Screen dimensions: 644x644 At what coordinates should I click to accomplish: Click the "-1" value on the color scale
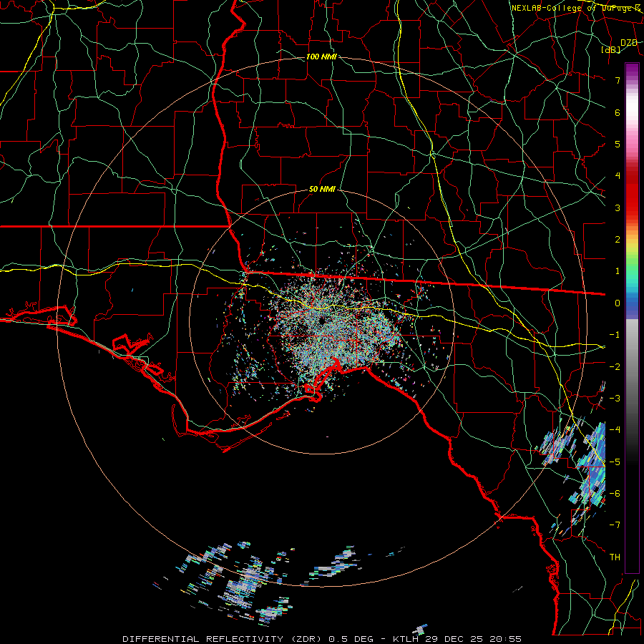(x=615, y=335)
